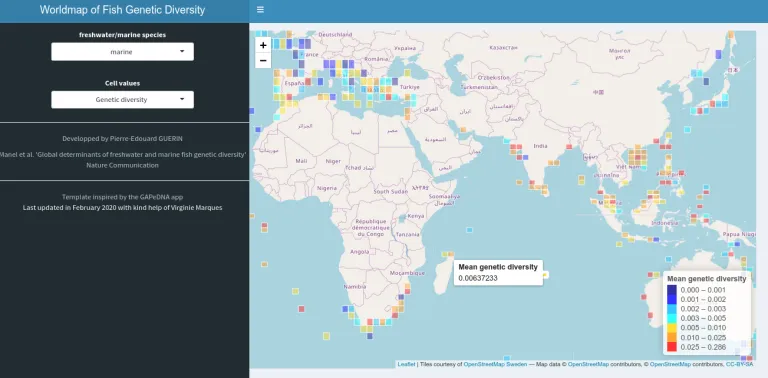
Task: Open the OpenStreetMap Sweden link
Action: tap(495, 364)
